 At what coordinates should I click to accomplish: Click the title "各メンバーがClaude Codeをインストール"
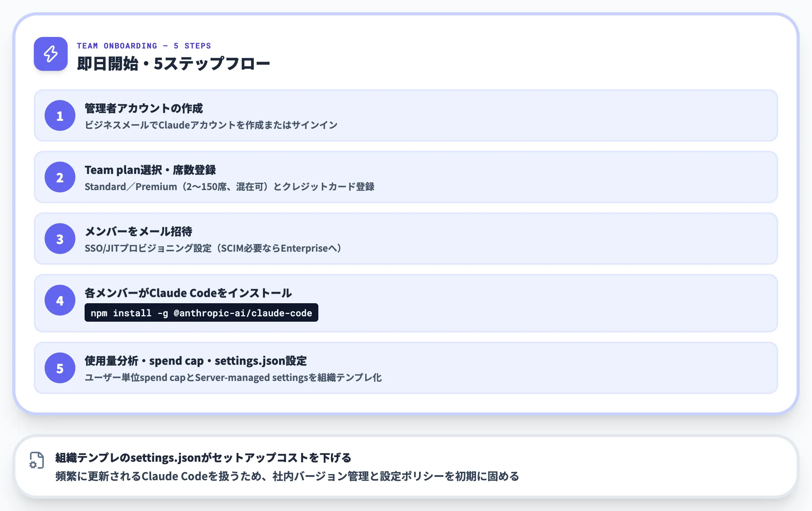tap(188, 293)
